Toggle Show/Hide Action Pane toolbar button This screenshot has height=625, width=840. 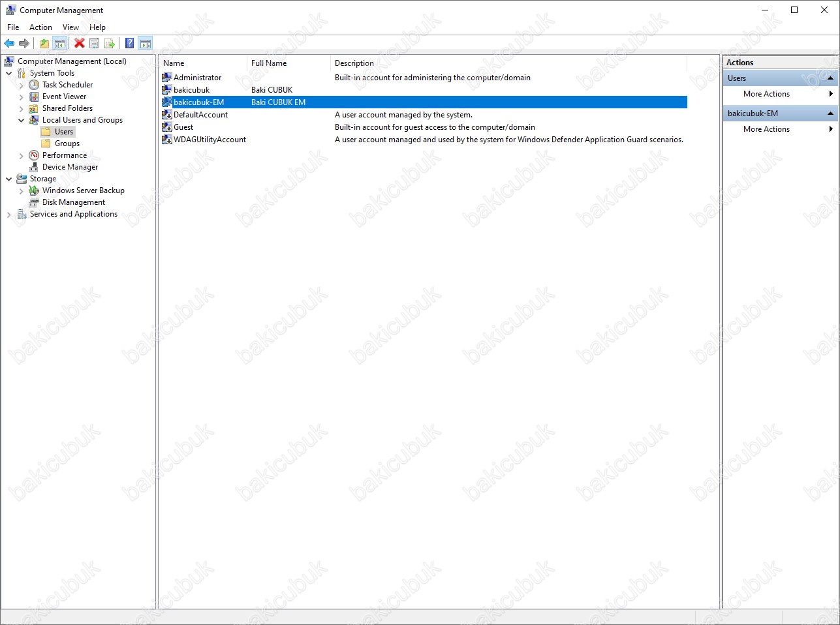[x=146, y=44]
